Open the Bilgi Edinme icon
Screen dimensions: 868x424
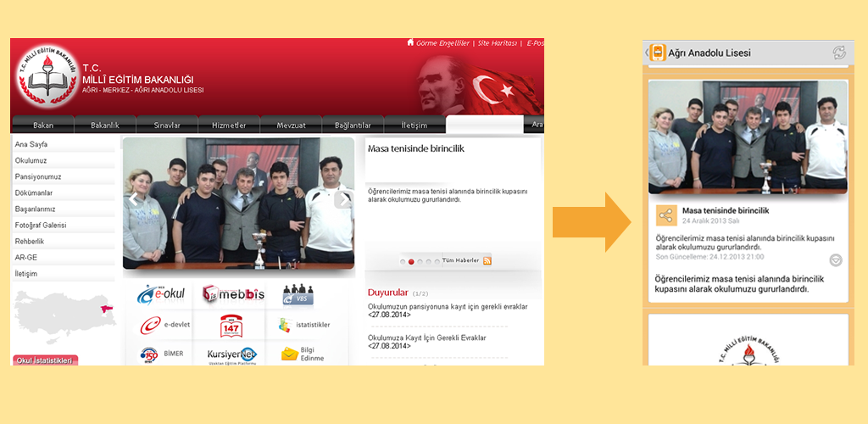[x=303, y=354]
